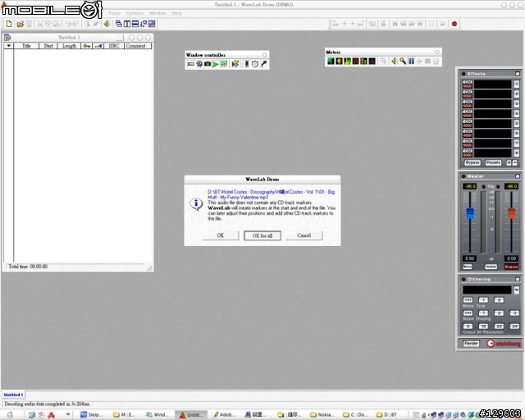Screen dimensions: 525x420
Task: Click the tile windows horizontally icon
Action: 135,24
